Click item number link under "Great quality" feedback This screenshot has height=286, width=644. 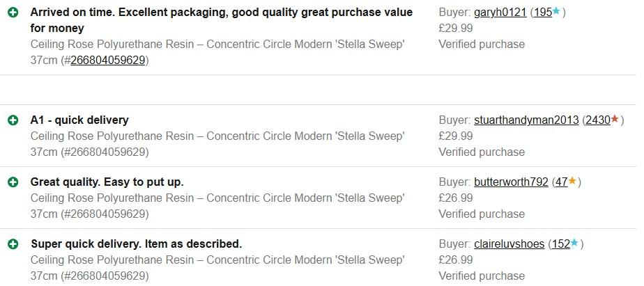coord(107,214)
